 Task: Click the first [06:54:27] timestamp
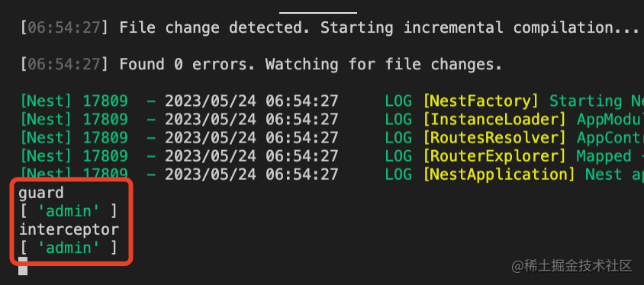(x=65, y=27)
